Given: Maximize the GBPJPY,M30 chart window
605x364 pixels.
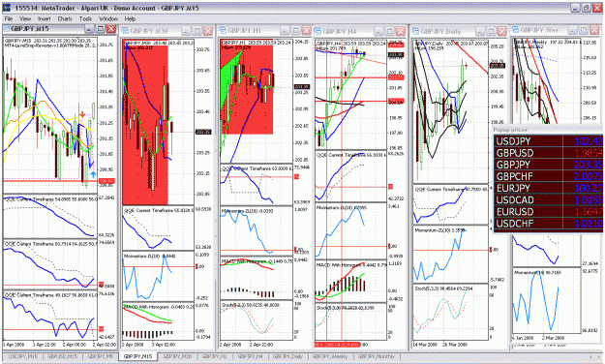Looking at the screenshot, I should tap(197, 31).
